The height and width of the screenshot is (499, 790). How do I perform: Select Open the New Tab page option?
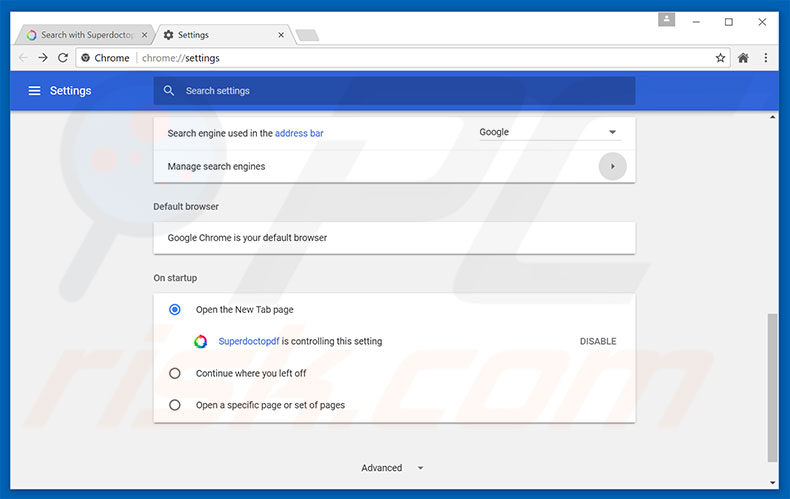[175, 309]
